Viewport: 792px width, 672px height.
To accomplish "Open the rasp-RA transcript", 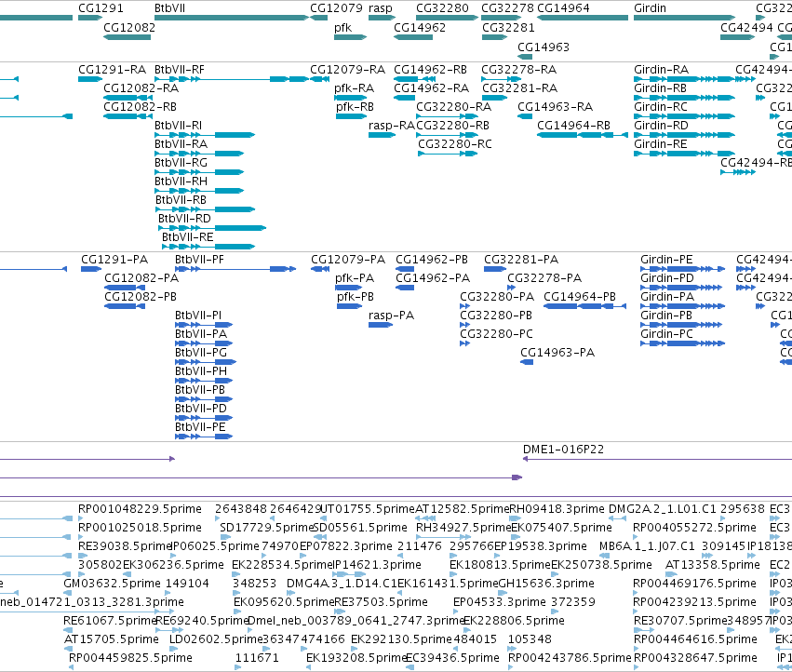I will click(x=382, y=135).
